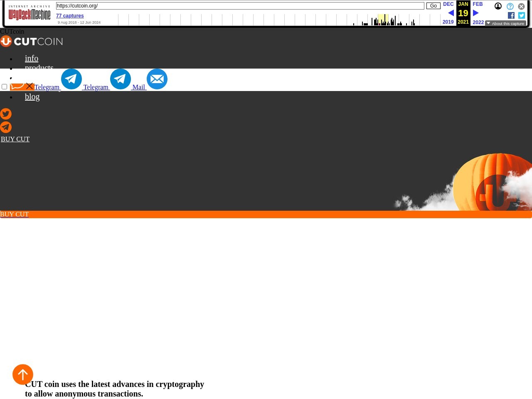532x399 pixels.
Task: Click BUY CUT link in dark header
Action: (x=15, y=139)
